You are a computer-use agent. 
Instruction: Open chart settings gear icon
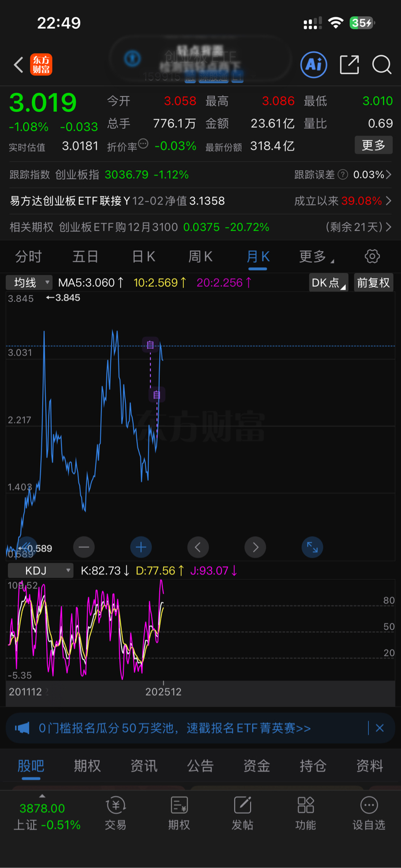pos(372,256)
